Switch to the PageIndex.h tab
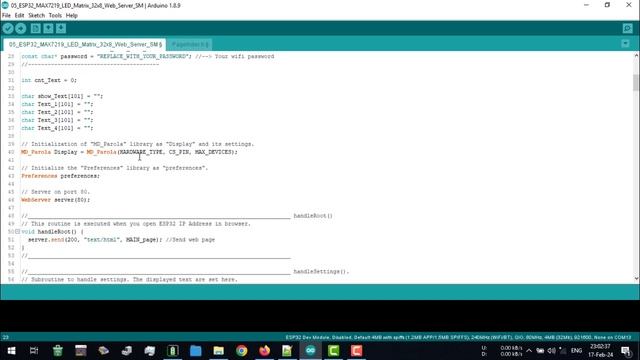Image resolution: width=640 pixels, height=360 pixels. coord(189,44)
